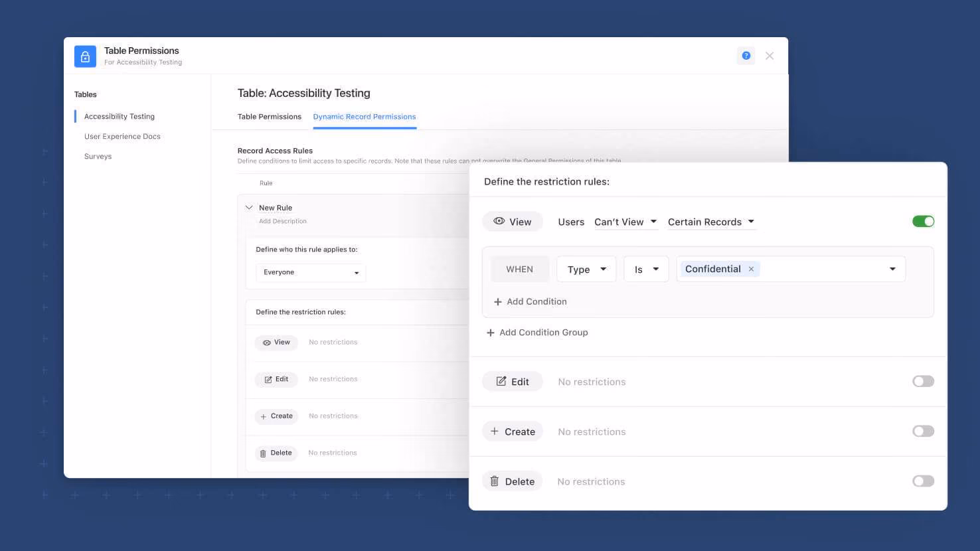Screen dimensions: 980x551
Task: Open the Type field dropdown
Action: (586, 269)
